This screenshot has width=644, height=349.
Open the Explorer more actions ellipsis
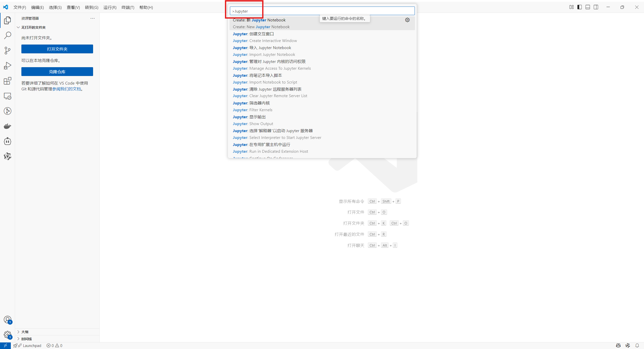point(93,18)
